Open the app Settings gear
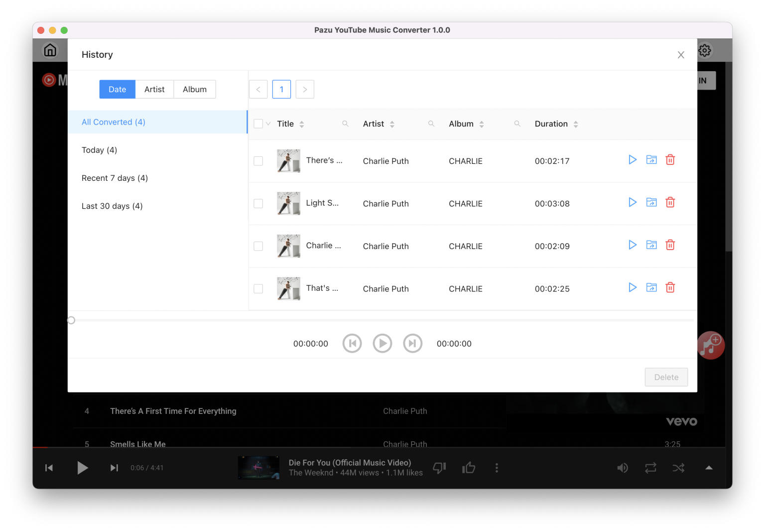The height and width of the screenshot is (532, 765). tap(704, 50)
